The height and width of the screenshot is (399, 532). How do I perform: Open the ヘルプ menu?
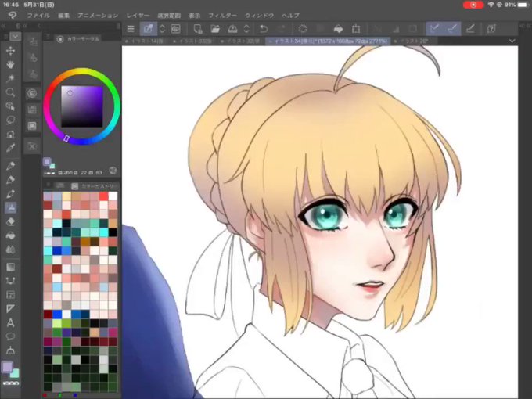click(x=290, y=16)
